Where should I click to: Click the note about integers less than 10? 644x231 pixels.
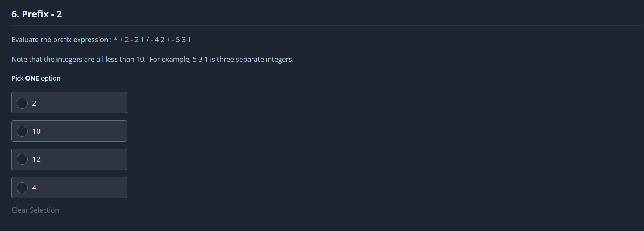coord(78,59)
